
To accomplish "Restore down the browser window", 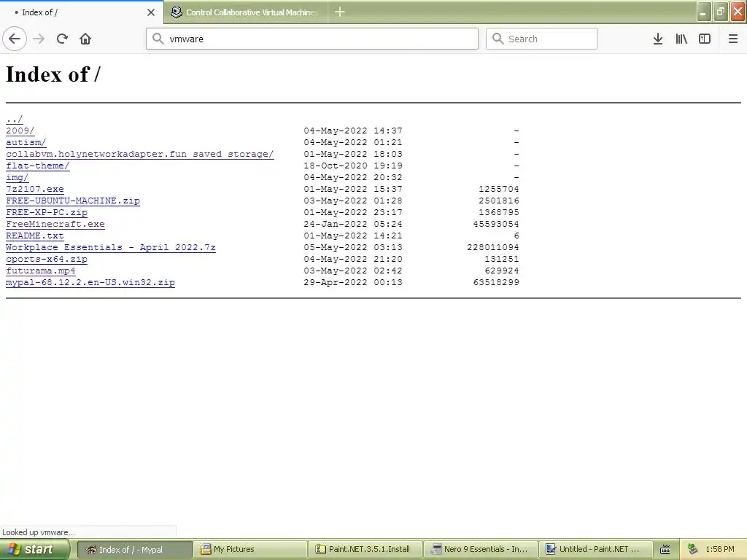I will point(721,12).
